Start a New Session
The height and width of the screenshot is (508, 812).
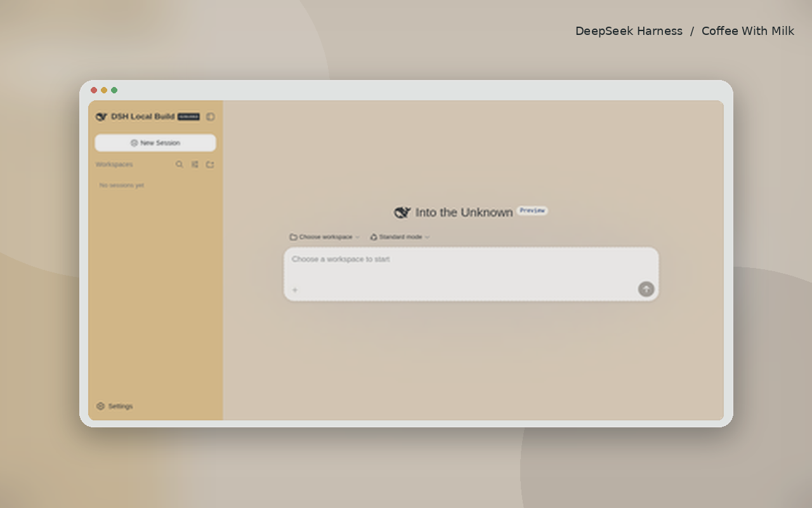155,143
